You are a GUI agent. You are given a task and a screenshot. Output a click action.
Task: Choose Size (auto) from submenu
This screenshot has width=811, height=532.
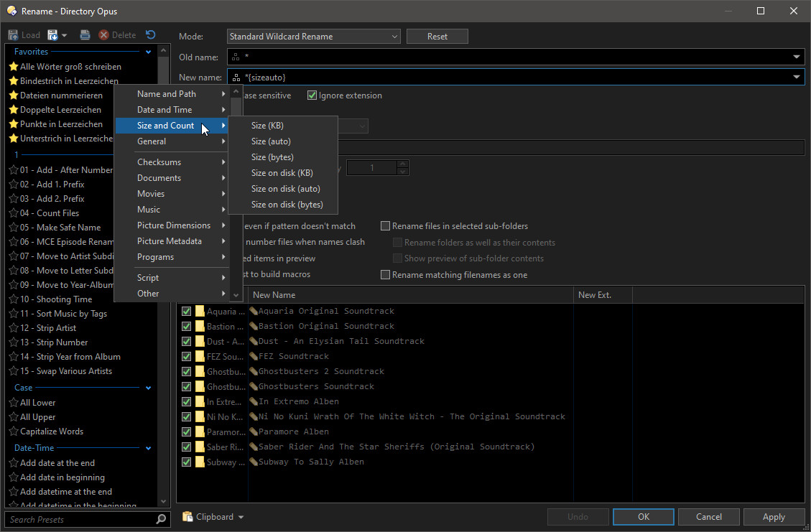pyautogui.click(x=283, y=141)
